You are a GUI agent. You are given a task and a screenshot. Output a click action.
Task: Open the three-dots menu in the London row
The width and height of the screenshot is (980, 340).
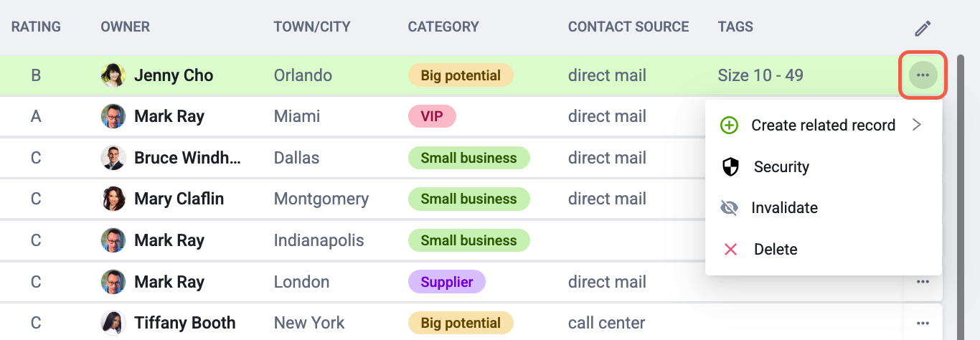[923, 282]
